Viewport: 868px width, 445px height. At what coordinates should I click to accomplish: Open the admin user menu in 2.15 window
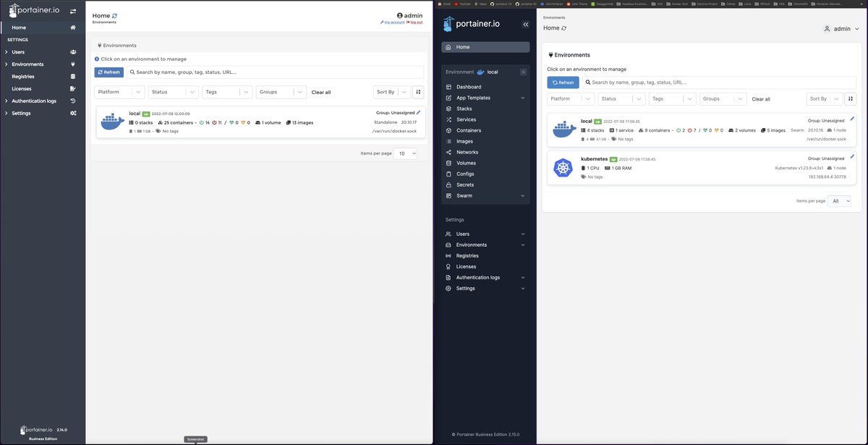tap(841, 29)
